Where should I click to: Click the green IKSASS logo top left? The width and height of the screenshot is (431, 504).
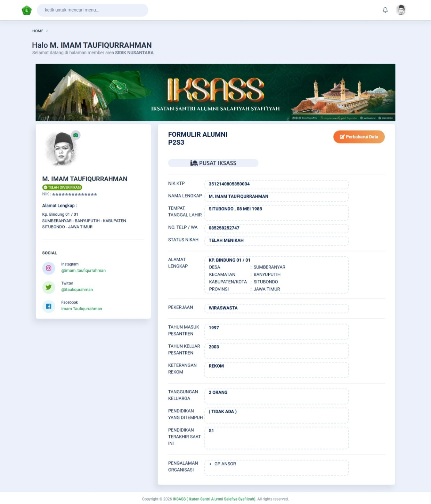(26, 10)
